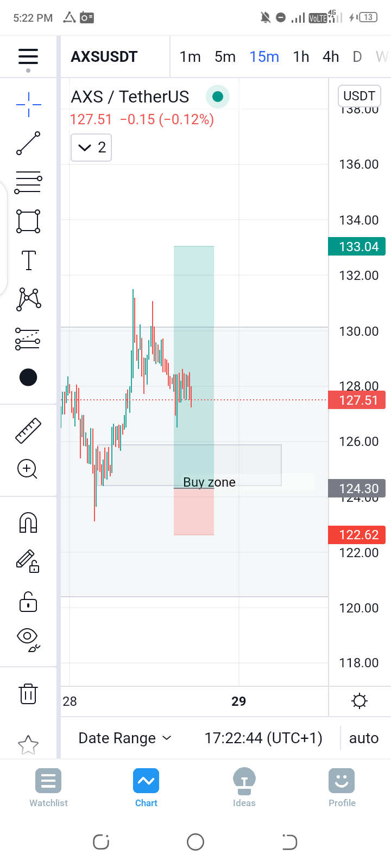Toggle lock all drawing tools
The width and height of the screenshot is (391, 868).
pyautogui.click(x=28, y=602)
